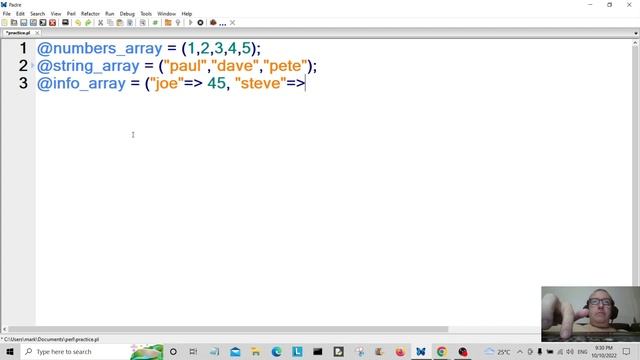The height and width of the screenshot is (360, 640).
Task: Click the Stop execution round icon
Action: [200, 23]
